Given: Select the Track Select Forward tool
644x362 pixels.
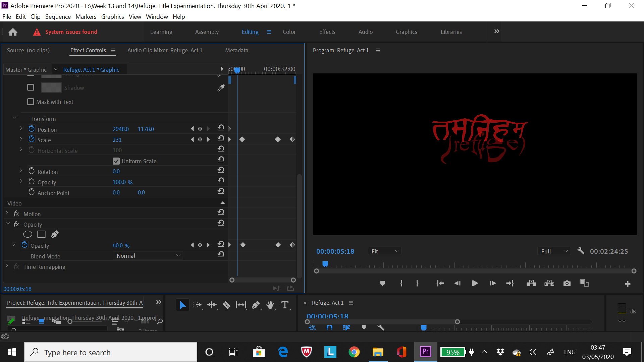Looking at the screenshot, I should click(x=197, y=305).
